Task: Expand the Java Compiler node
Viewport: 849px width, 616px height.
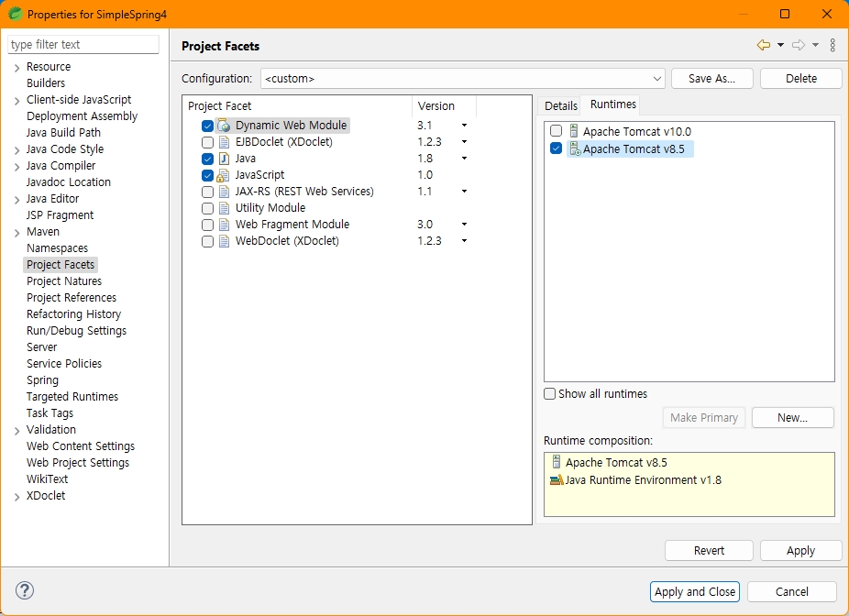Action: 17,167
